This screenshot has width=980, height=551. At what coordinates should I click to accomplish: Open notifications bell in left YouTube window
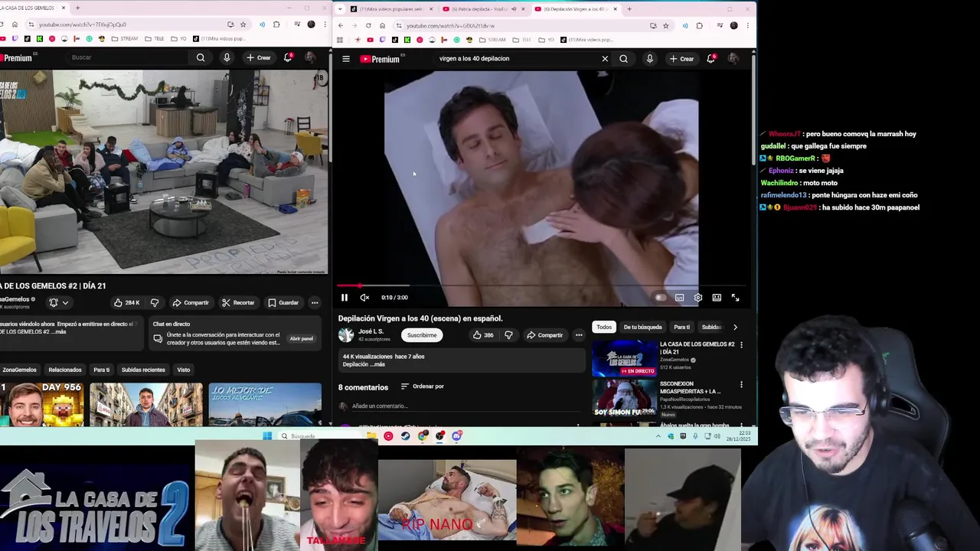[288, 57]
